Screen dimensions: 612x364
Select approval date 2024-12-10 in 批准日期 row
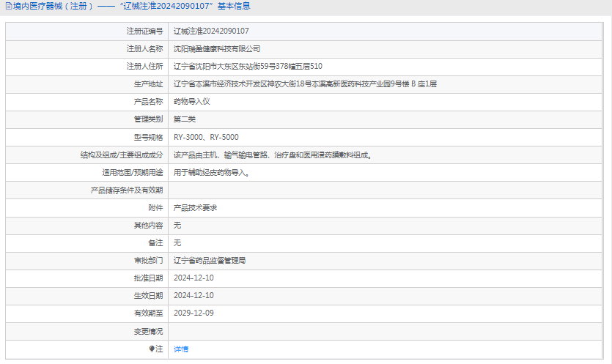tap(193, 278)
